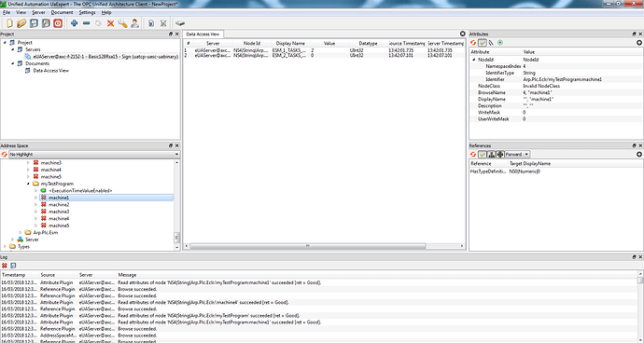This screenshot has height=343, width=644.
Task: Collapse the Servers node in Project tree
Action: (13, 49)
